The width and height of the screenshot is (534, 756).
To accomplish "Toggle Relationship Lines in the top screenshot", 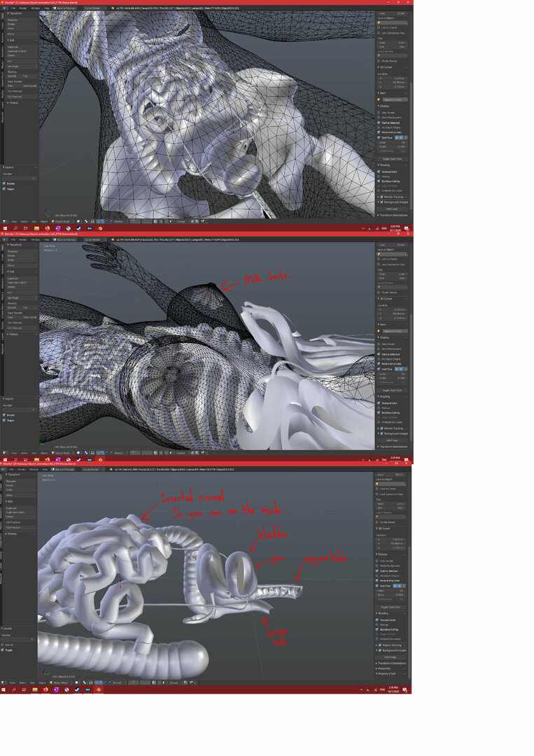I will coord(379,132).
